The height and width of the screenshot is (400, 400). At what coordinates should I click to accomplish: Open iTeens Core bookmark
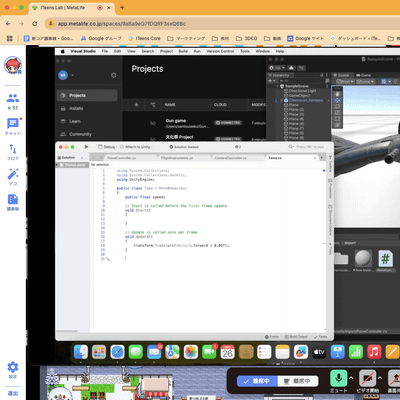pyautogui.click(x=144, y=38)
